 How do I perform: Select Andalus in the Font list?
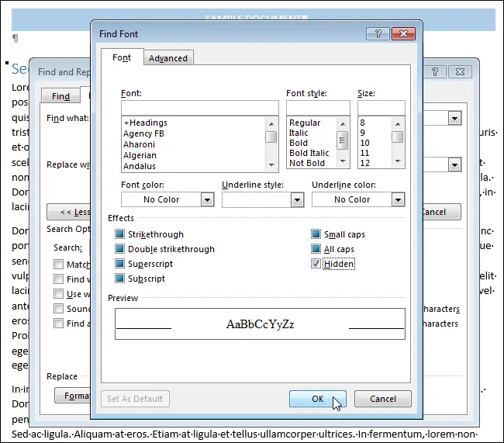[140, 166]
